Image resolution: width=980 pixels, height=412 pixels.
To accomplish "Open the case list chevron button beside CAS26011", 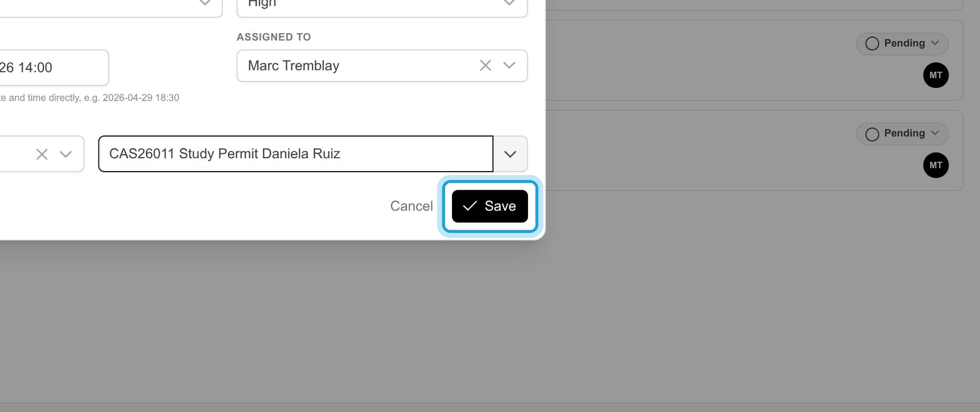I will [510, 154].
